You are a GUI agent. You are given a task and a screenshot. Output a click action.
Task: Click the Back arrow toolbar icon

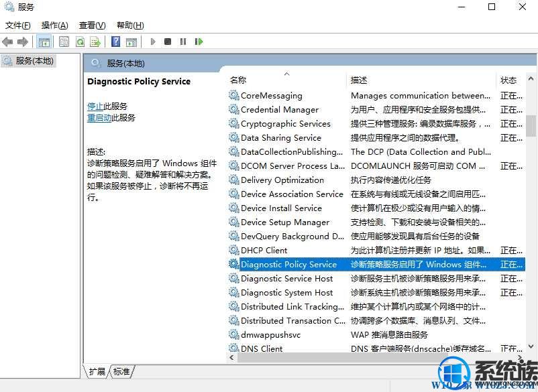[7, 42]
